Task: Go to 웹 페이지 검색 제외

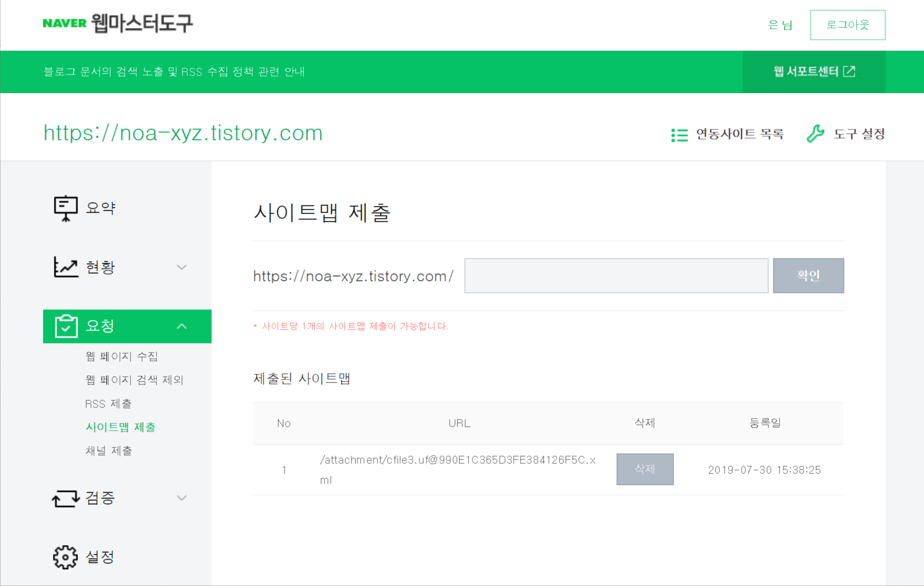Action: pos(134,380)
